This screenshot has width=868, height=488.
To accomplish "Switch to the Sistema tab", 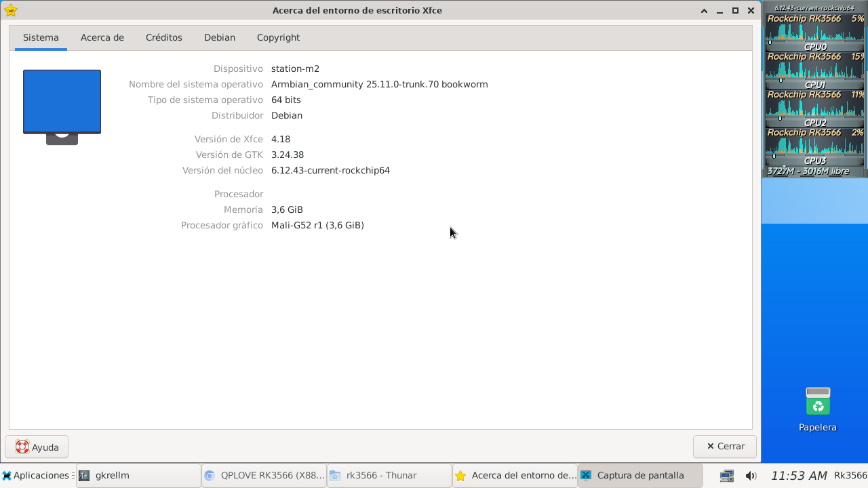I will click(x=41, y=38).
